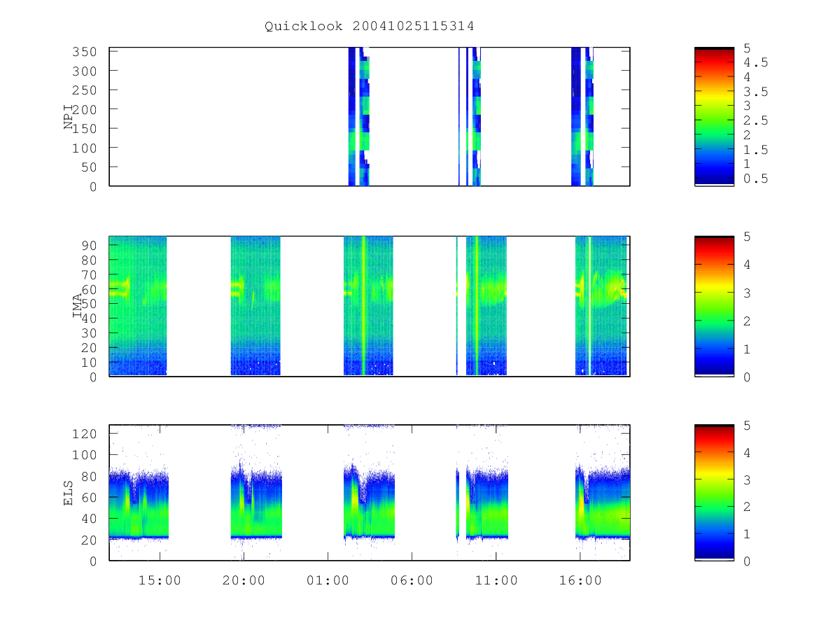
Task: Click the 5 label on ELS color bar
Action: click(x=747, y=426)
